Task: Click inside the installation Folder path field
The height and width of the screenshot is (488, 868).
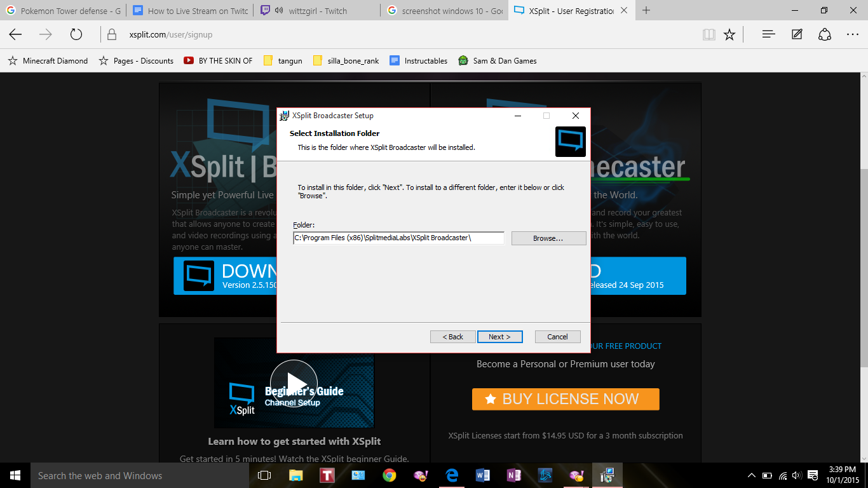Action: [398, 237]
